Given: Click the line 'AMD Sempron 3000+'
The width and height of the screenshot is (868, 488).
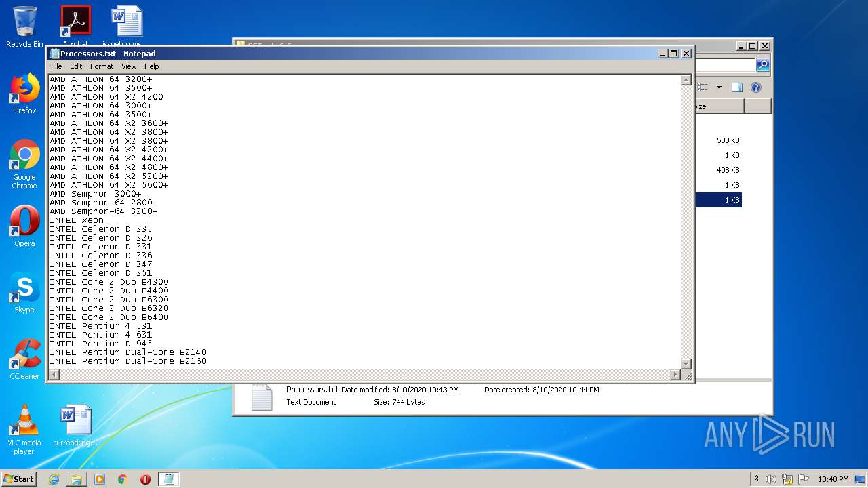Looking at the screenshot, I should pos(96,194).
